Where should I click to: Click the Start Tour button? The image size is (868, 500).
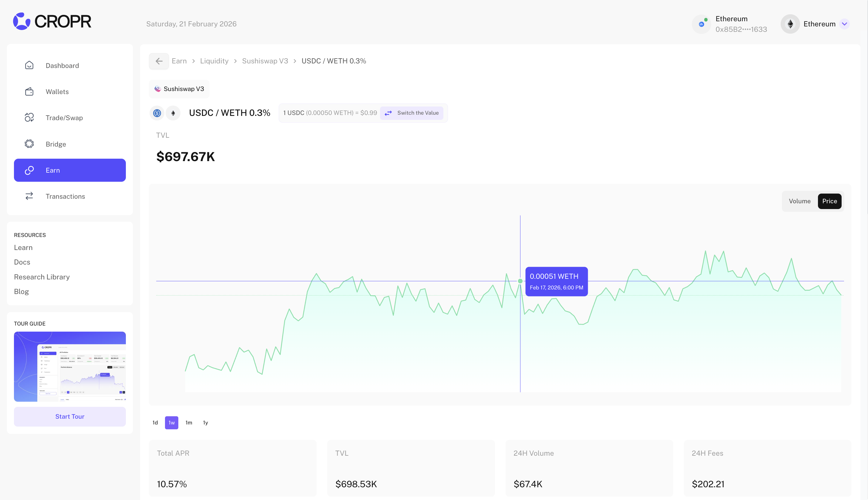coord(70,417)
